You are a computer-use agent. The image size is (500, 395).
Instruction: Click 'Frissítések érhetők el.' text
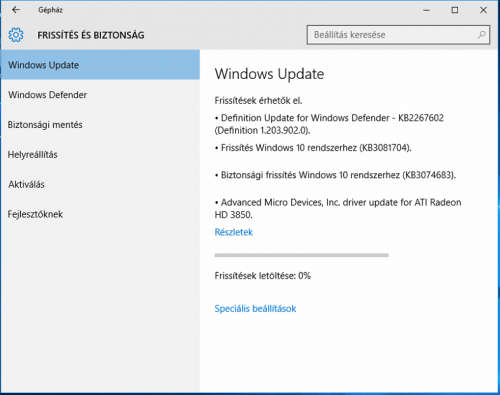(x=258, y=100)
